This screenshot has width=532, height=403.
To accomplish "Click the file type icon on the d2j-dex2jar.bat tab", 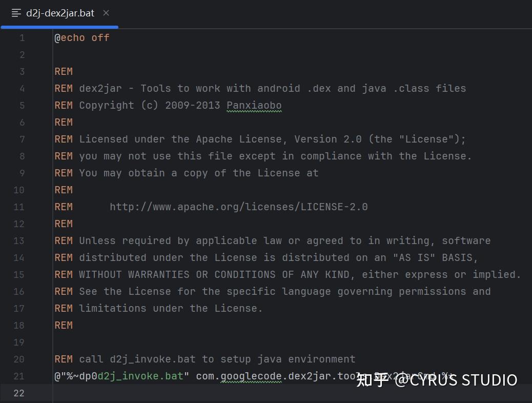I will click(x=16, y=13).
